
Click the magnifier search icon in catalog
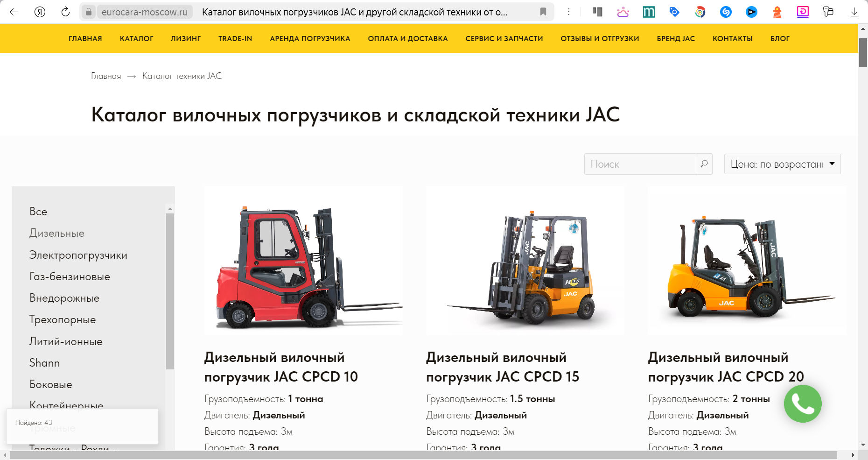(x=704, y=164)
